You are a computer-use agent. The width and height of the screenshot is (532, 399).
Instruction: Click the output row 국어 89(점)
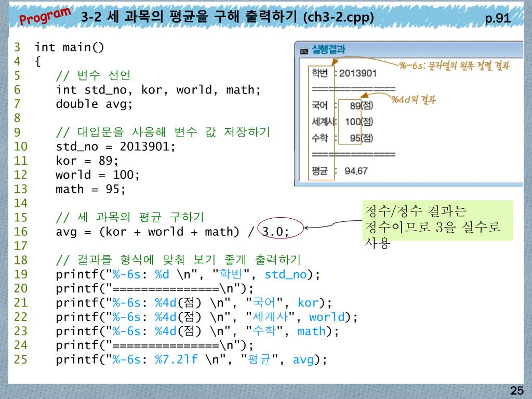342,105
